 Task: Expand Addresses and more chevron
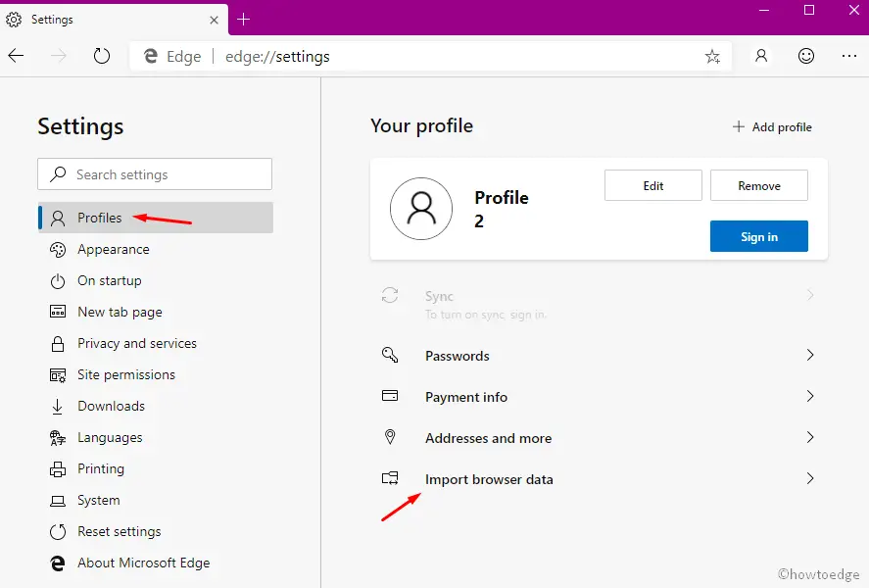pos(810,438)
